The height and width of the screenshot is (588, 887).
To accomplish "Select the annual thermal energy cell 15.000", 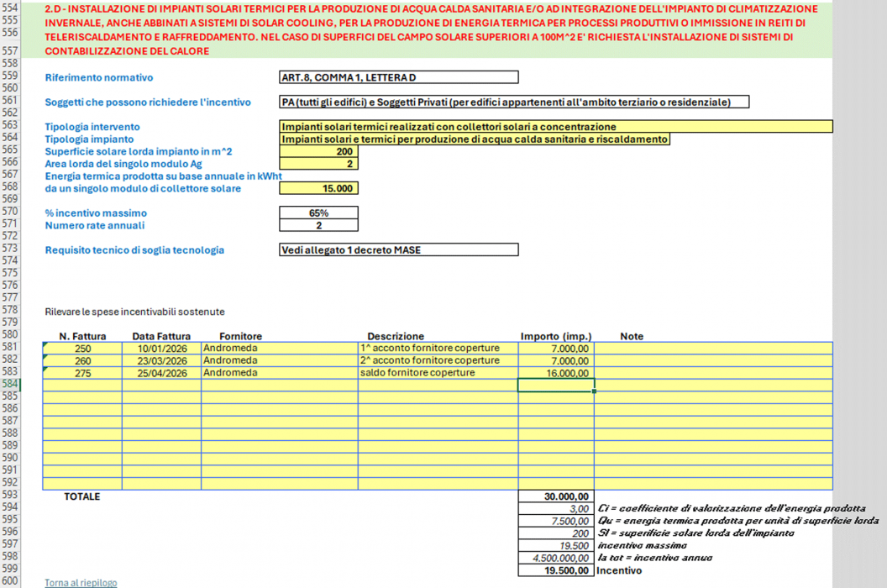I will point(318,188).
